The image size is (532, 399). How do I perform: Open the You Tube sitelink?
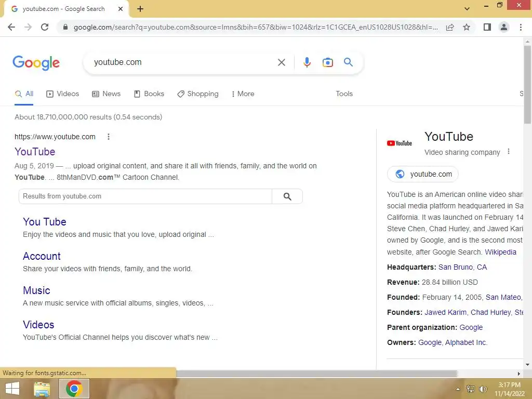[x=45, y=221]
